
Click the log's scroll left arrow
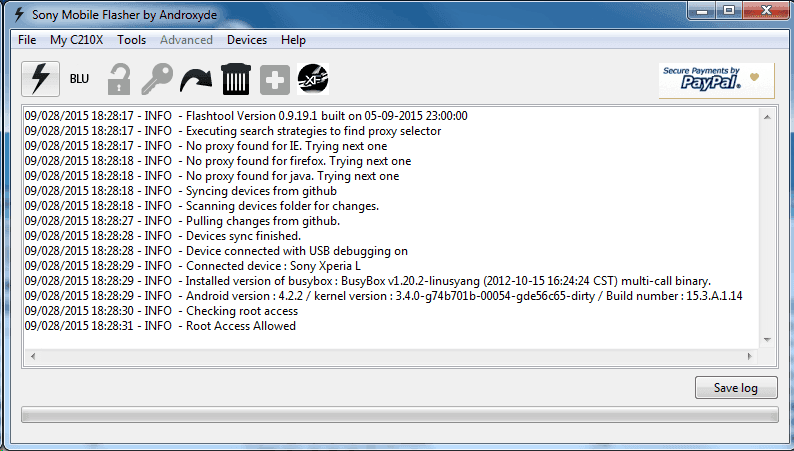tap(33, 356)
